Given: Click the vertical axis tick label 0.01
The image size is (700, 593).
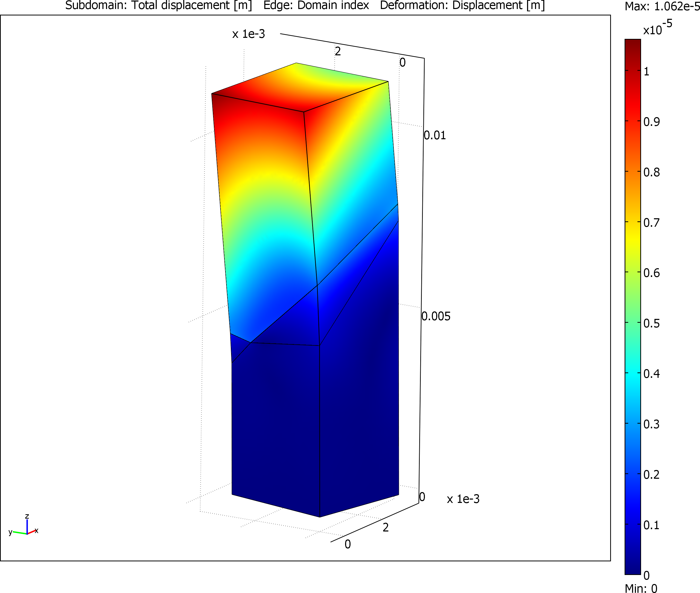Looking at the screenshot, I should point(435,135).
